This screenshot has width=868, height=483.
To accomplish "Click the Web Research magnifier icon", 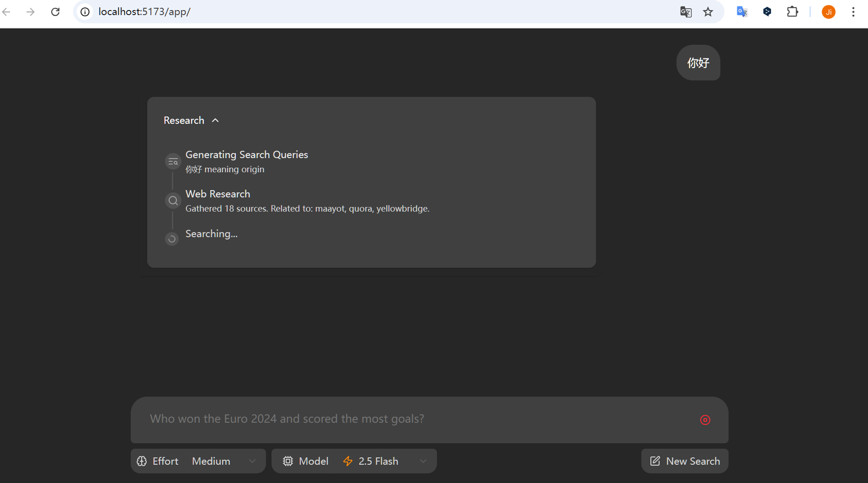I will point(173,201).
